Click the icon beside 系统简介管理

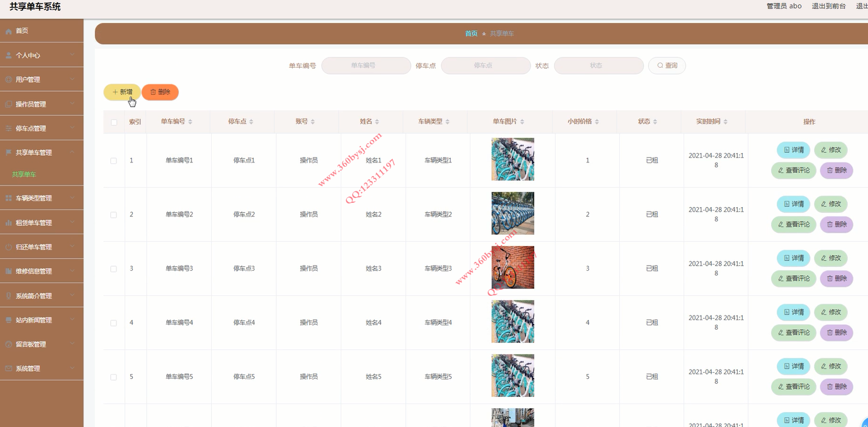pos(9,296)
